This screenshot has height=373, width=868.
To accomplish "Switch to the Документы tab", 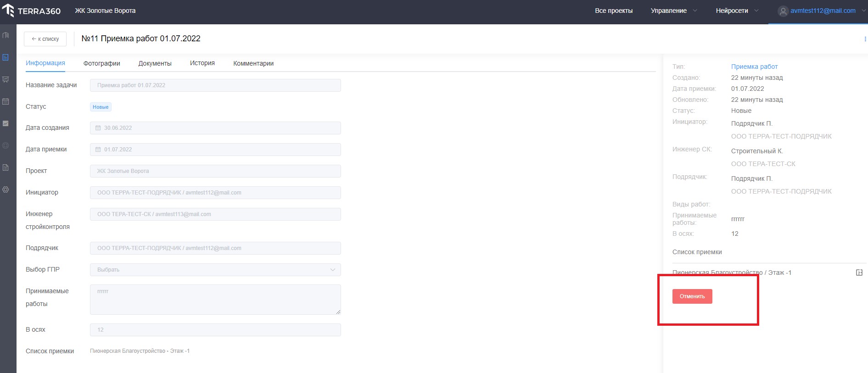I will [155, 63].
